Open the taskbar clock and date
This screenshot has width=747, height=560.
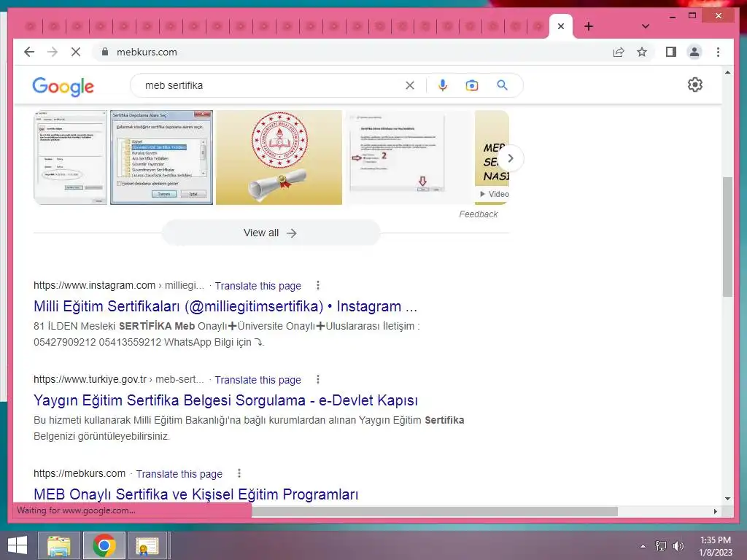(x=715, y=546)
